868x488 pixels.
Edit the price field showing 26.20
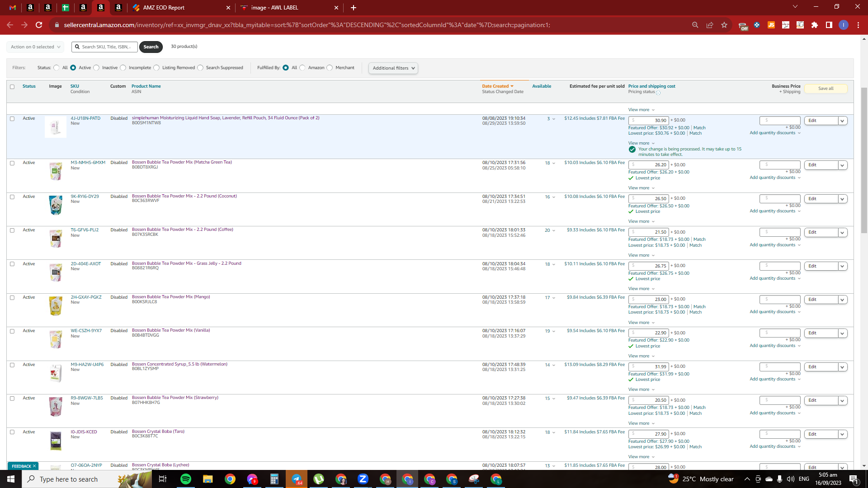[648, 165]
